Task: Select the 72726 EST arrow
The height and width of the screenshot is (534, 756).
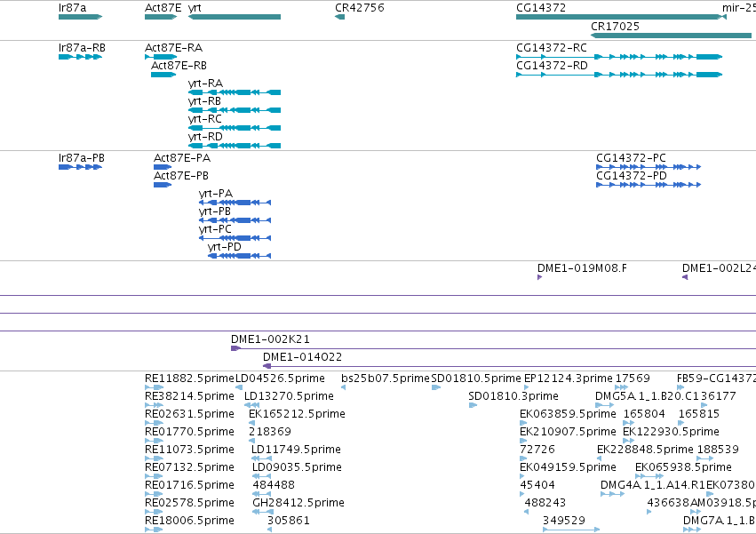Action: pos(523,458)
